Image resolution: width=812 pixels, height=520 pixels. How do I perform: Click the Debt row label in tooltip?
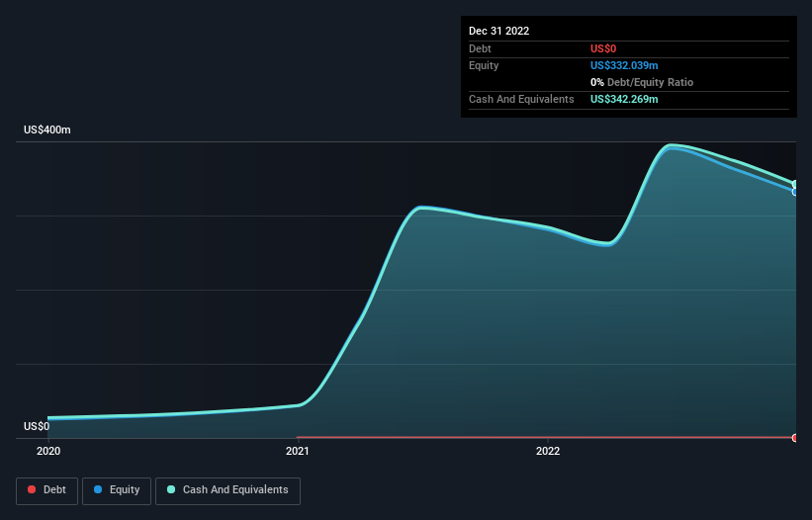480,48
